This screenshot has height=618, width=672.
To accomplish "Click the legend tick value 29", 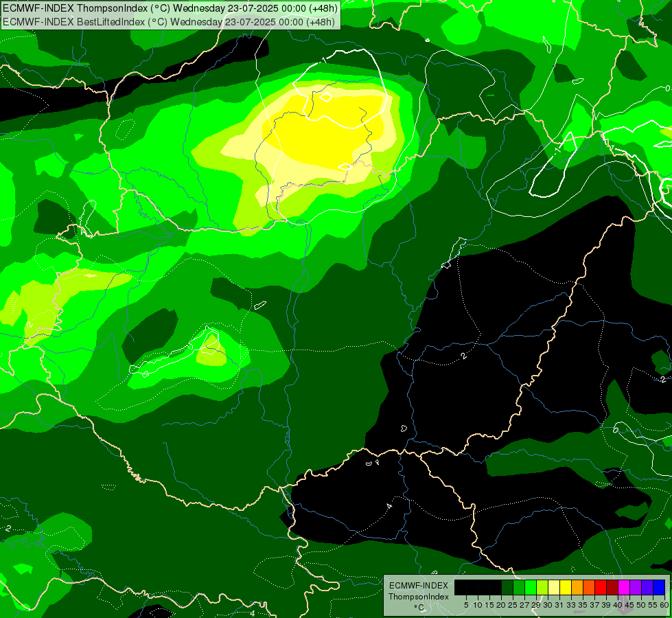I will [537, 605].
